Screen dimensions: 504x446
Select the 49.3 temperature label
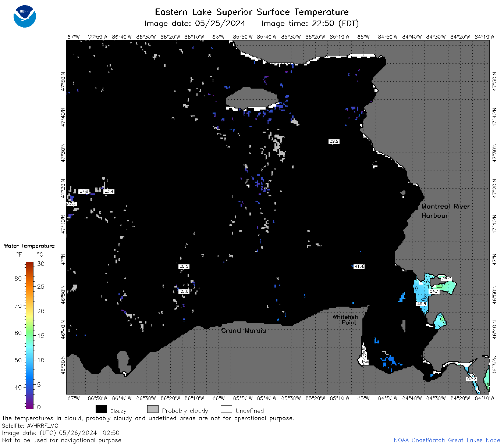[x=421, y=304]
